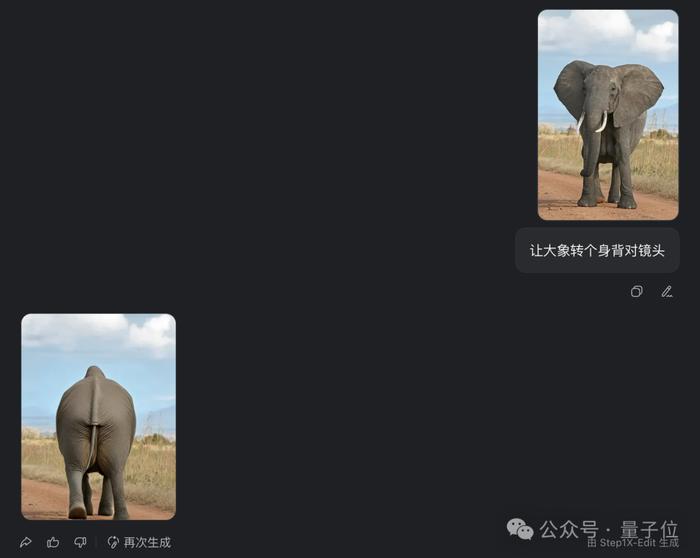Click the message bubble 让大象转个身背对镜头

click(x=597, y=250)
